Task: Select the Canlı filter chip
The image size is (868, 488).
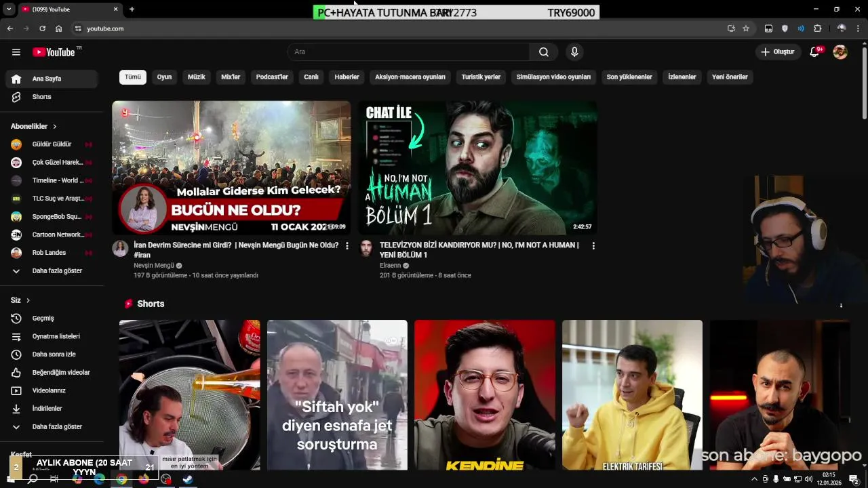Action: click(311, 77)
